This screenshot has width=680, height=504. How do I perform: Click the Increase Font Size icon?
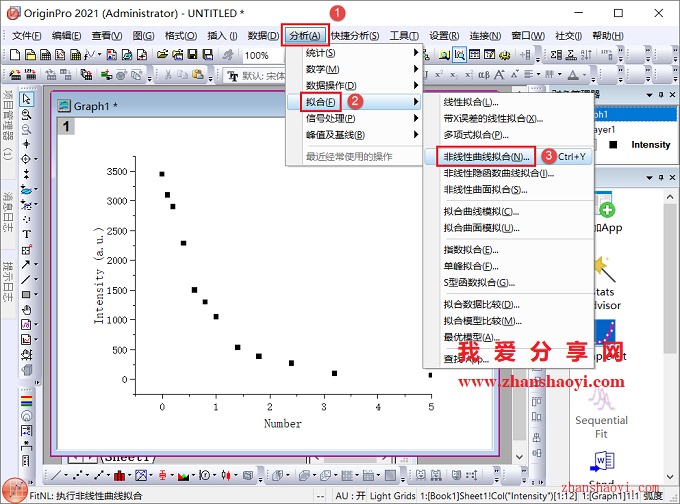pyautogui.click(x=500, y=75)
